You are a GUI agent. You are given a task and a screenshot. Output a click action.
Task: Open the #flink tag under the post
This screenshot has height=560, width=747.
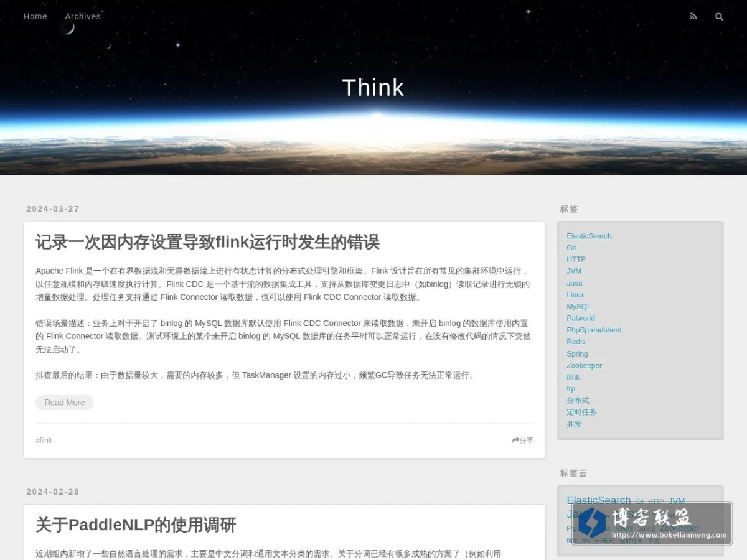click(x=44, y=440)
